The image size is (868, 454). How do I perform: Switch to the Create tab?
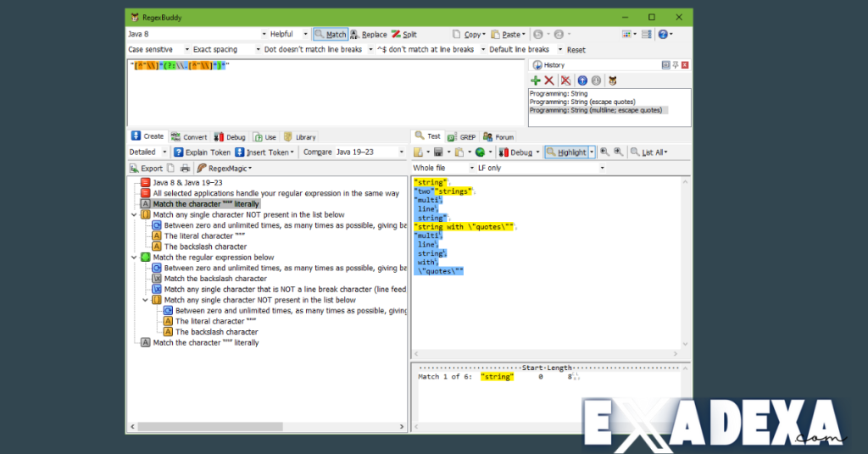(147, 136)
